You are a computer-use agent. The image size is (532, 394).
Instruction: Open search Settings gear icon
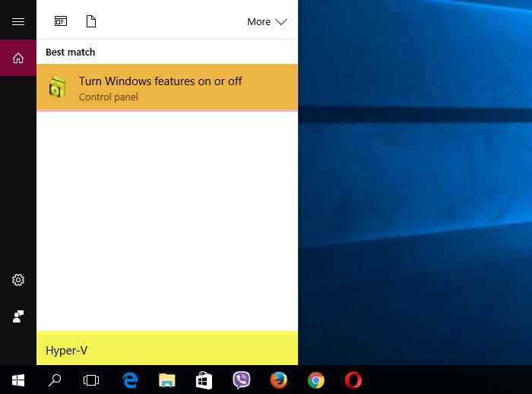tap(18, 280)
